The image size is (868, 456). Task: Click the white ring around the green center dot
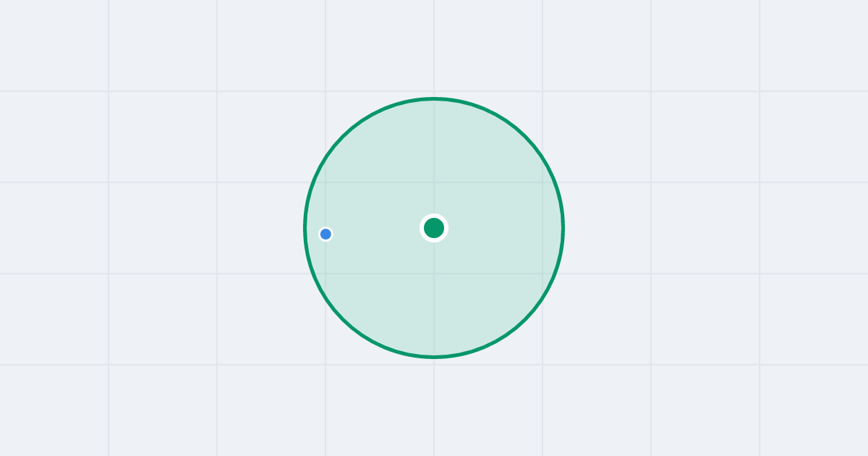(x=434, y=216)
